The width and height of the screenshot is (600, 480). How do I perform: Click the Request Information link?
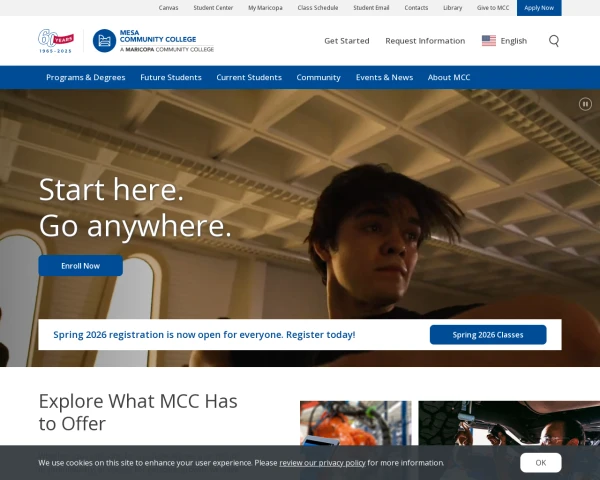coord(425,41)
